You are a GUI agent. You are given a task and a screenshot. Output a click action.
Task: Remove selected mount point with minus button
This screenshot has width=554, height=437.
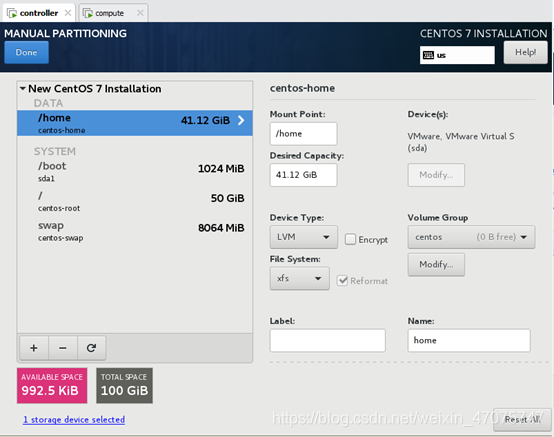pyautogui.click(x=63, y=348)
